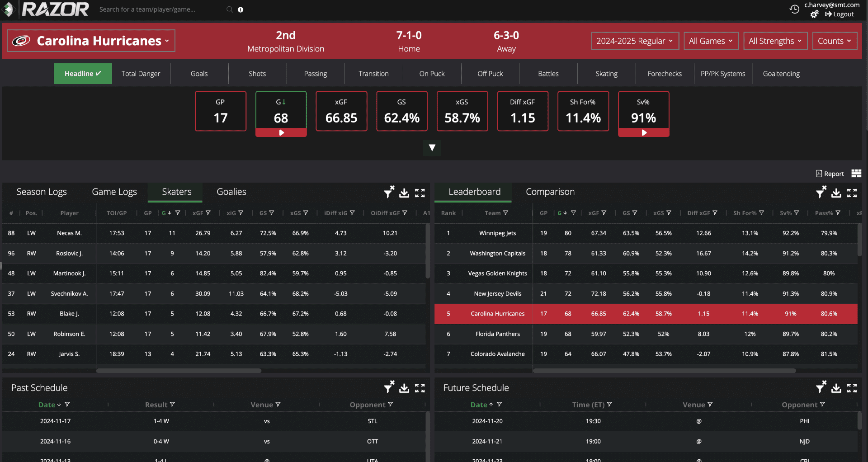
Task: Expand Future Schedule to fullscreen
Action: pos(852,388)
